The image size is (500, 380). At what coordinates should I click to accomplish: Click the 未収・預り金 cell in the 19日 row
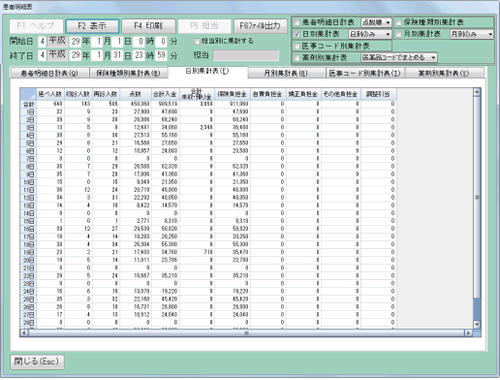[x=197, y=252]
